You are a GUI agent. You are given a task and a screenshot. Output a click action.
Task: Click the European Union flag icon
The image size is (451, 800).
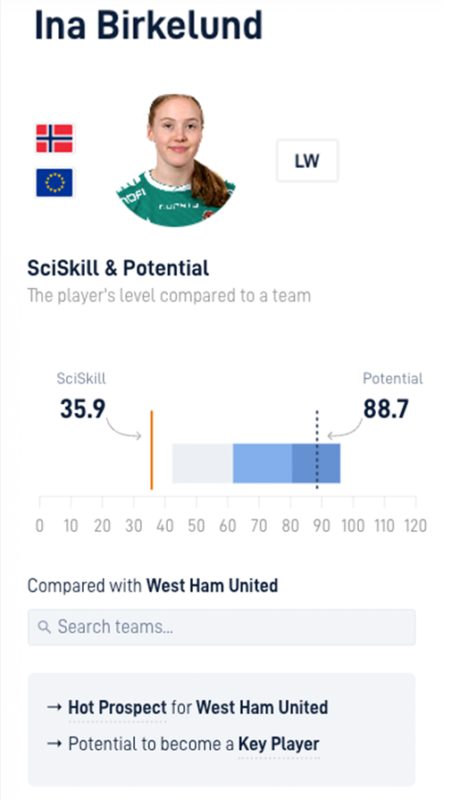click(54, 183)
